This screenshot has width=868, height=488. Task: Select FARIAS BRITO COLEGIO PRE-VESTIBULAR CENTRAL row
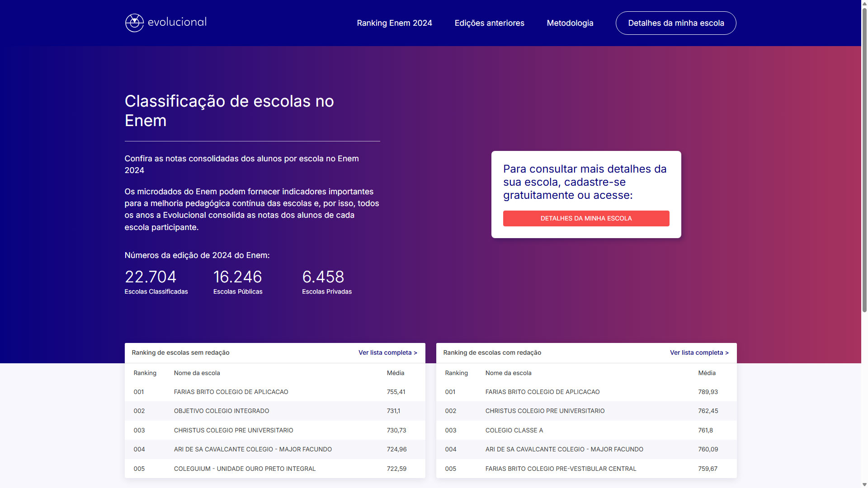(x=586, y=469)
